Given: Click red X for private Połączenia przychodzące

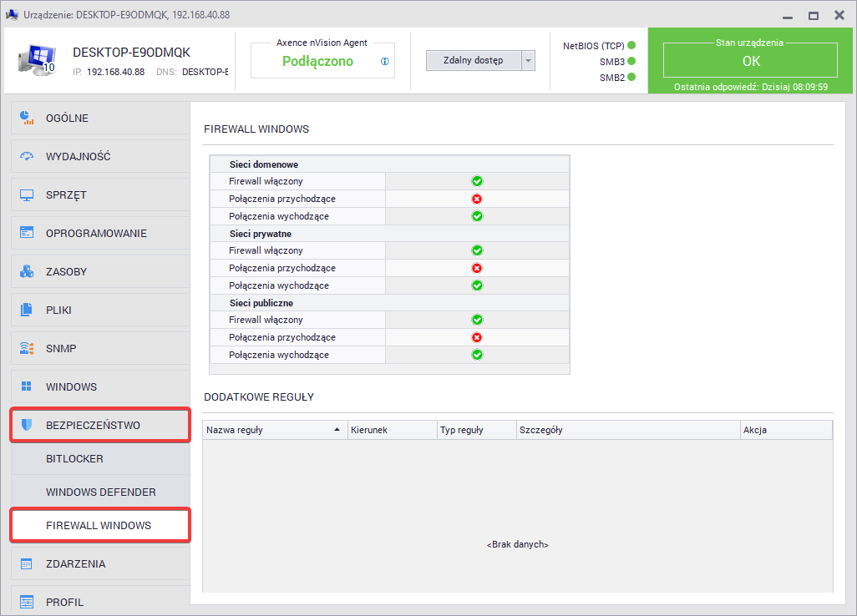Looking at the screenshot, I should (x=477, y=268).
